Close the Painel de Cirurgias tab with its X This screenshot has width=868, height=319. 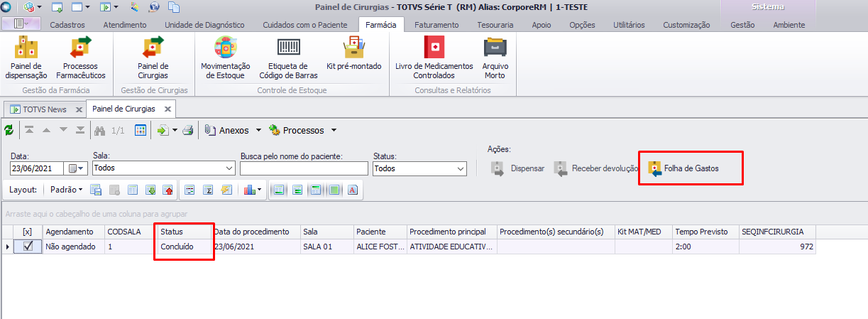coord(167,109)
